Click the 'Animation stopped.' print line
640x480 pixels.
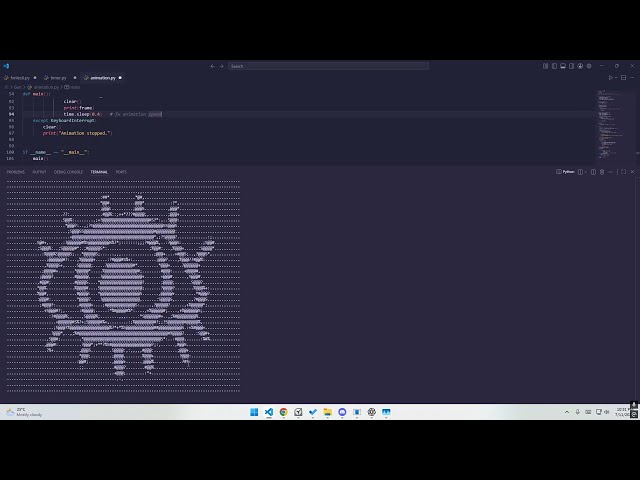(77, 133)
